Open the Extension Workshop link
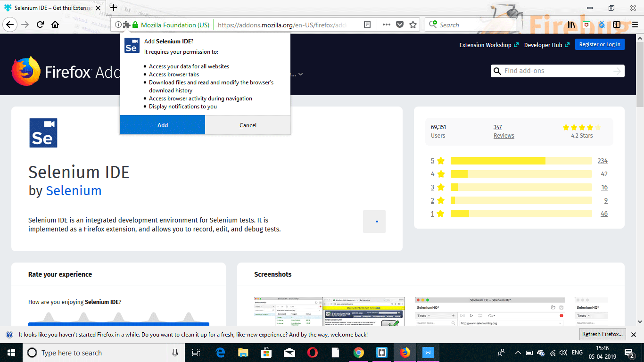Screen dimensions: 644x362 (x=489, y=45)
